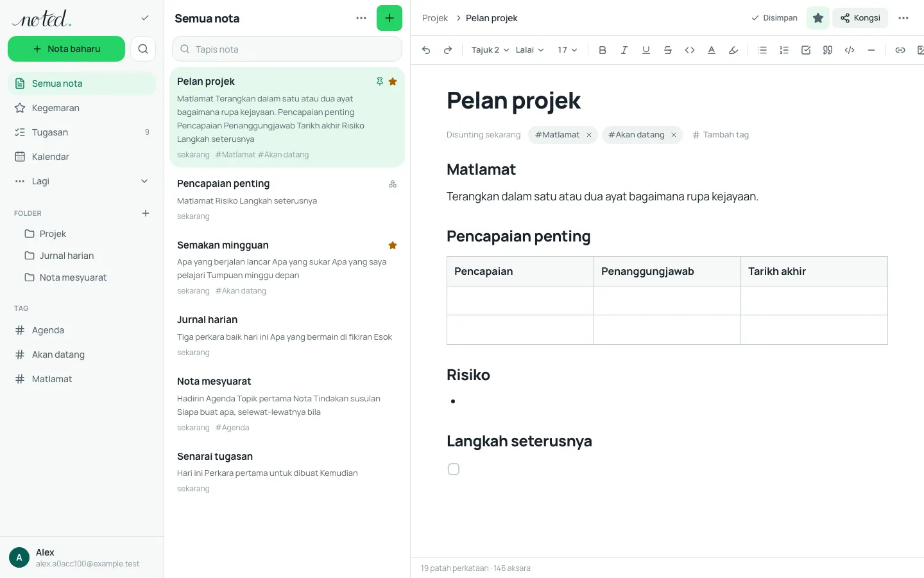Open the Jurnal harian note in the list

click(x=287, y=336)
